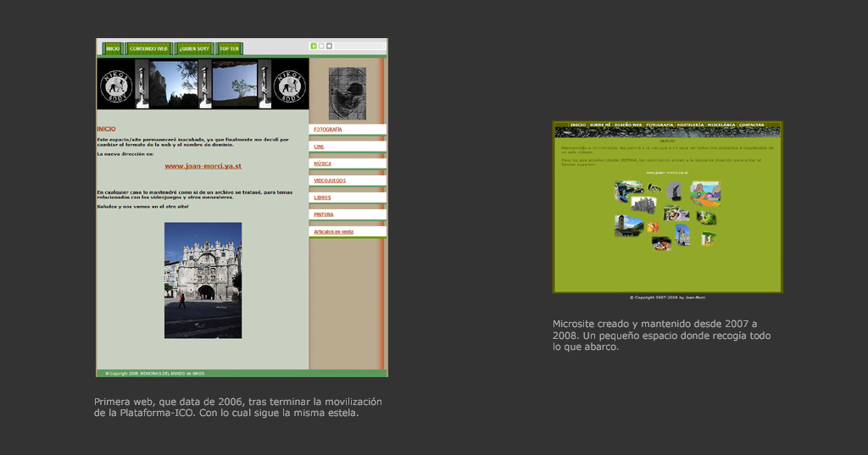Screen dimensions: 868x455
Task: Open the ¿QUIEN SOY? tab
Action: click(x=195, y=49)
